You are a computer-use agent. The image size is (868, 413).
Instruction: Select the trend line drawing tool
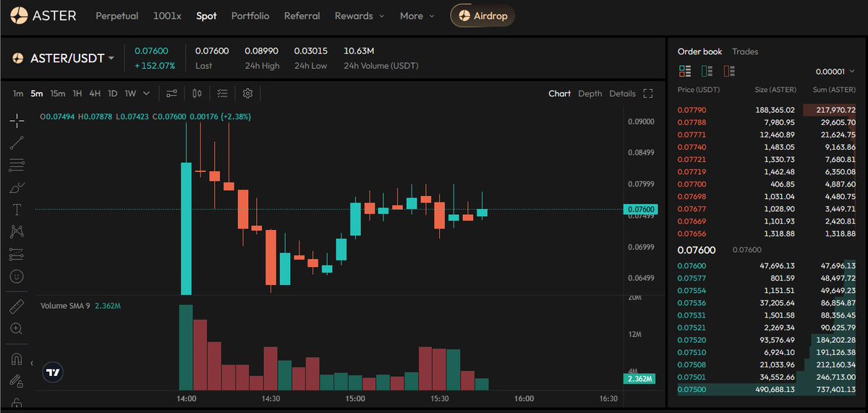[17, 142]
